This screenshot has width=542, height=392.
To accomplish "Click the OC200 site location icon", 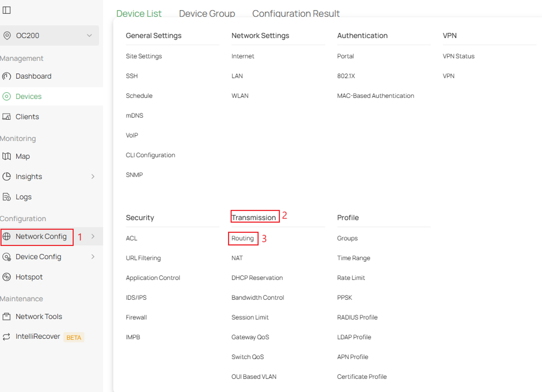I will tap(7, 36).
